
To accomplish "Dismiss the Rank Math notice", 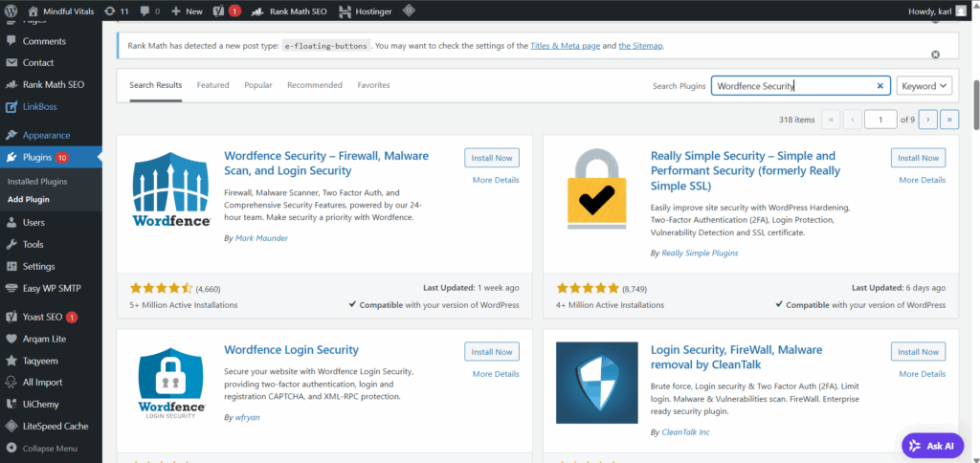I will point(936,55).
